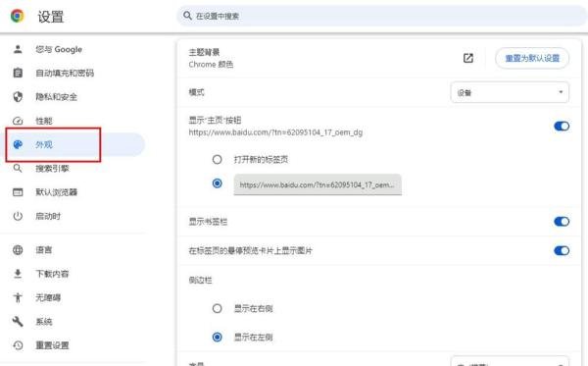Open the partially visible font size dropdown
Viewport: 588px width, 366px height.
(x=510, y=361)
